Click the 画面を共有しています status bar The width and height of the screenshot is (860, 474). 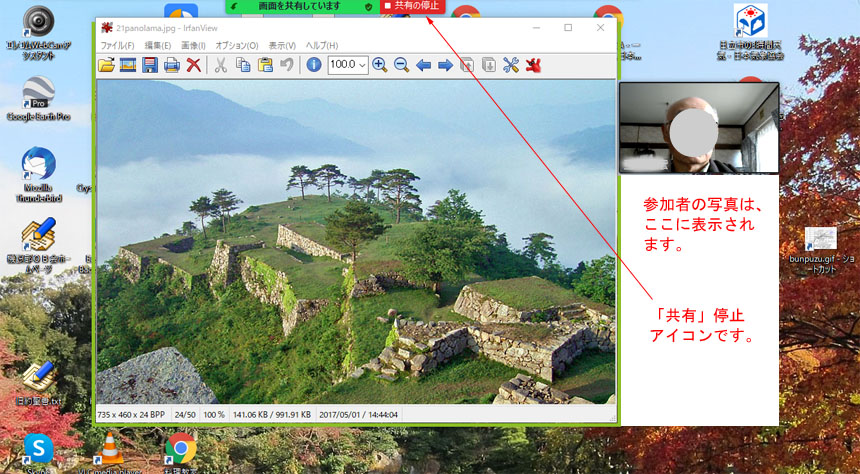pos(302,7)
